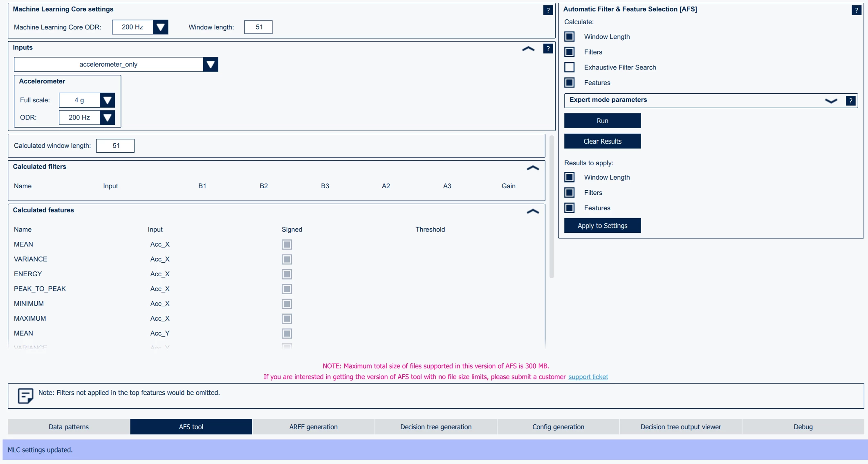Toggle Features under Results to apply
This screenshot has width=868, height=464.
point(569,208)
